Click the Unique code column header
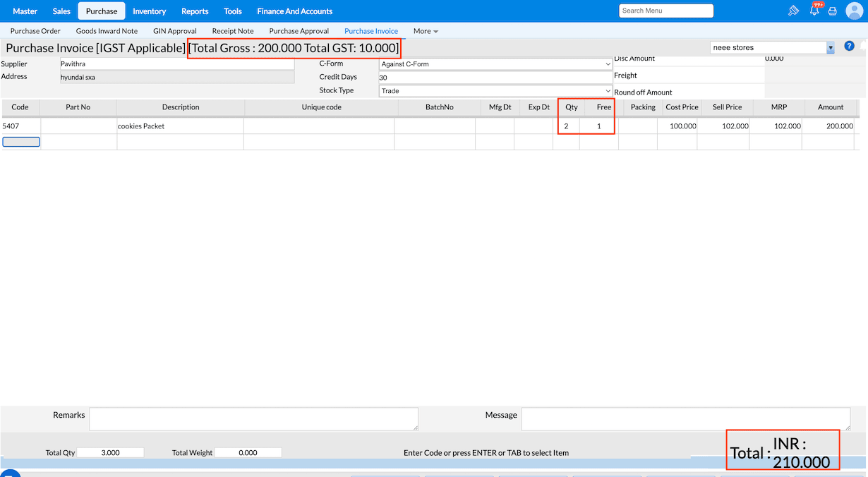The width and height of the screenshot is (868, 477). pos(322,107)
